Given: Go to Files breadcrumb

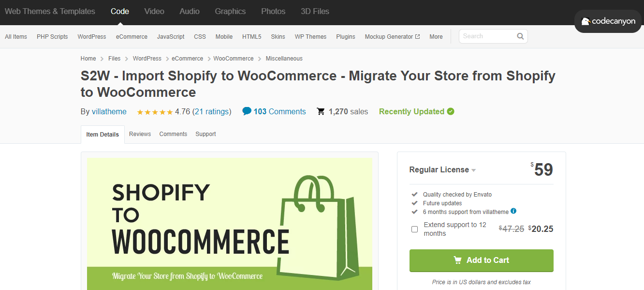Looking at the screenshot, I should pyautogui.click(x=114, y=59).
